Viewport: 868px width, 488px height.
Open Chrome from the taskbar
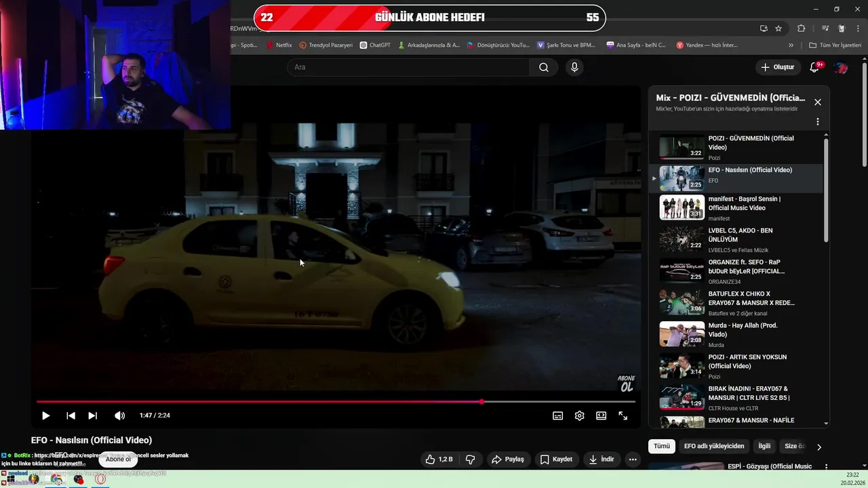click(56, 479)
